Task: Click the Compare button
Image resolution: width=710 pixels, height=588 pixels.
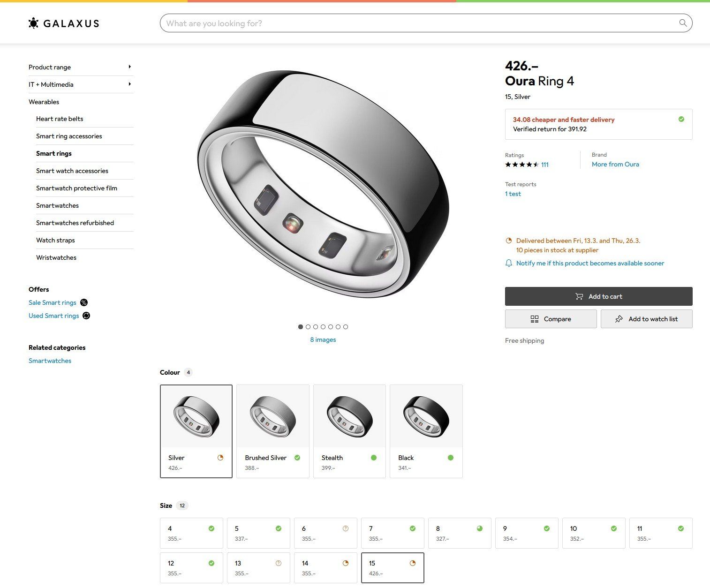Action: point(551,319)
